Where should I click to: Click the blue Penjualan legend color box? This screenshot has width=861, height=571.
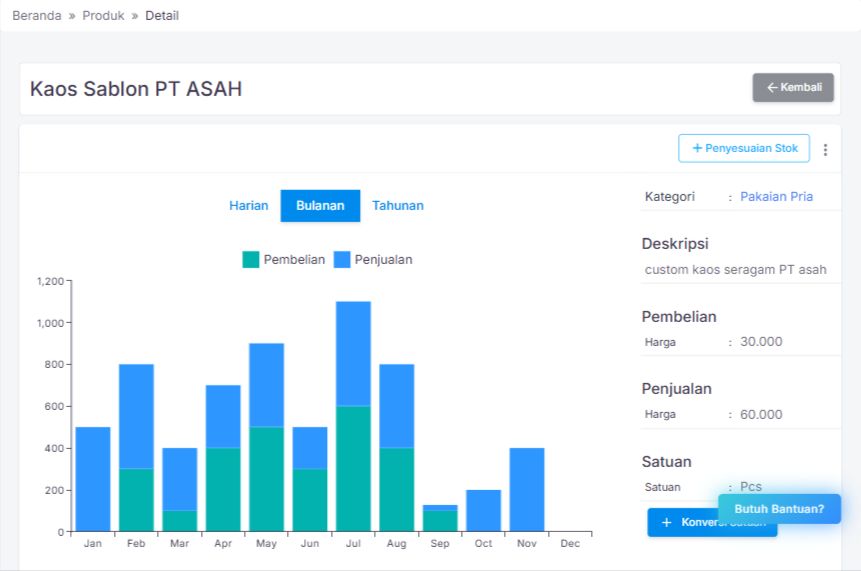[342, 260]
